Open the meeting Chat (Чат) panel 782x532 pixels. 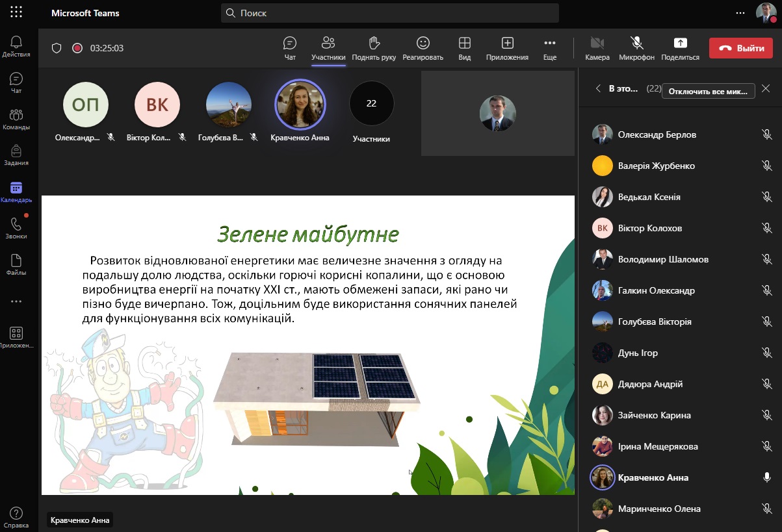[290, 49]
